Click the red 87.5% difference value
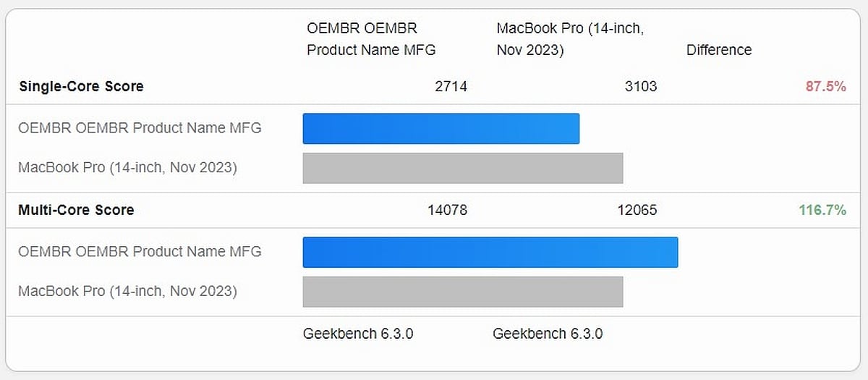 click(x=825, y=87)
